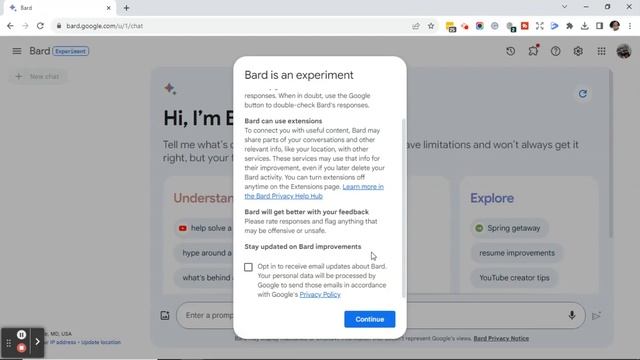Click the share page icon in address bar

416,26
